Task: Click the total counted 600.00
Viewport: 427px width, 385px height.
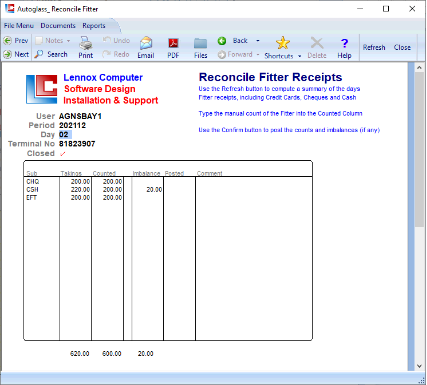Action: tap(112, 354)
